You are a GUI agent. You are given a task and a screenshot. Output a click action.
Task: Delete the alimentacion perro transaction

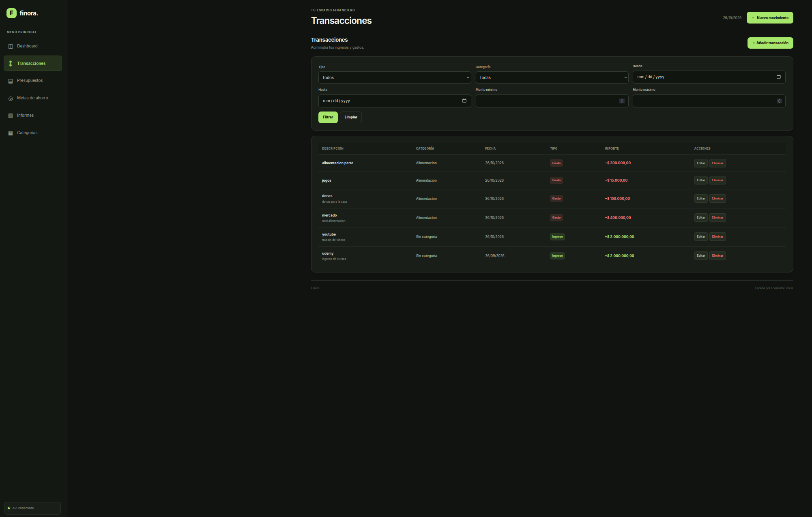coord(717,163)
